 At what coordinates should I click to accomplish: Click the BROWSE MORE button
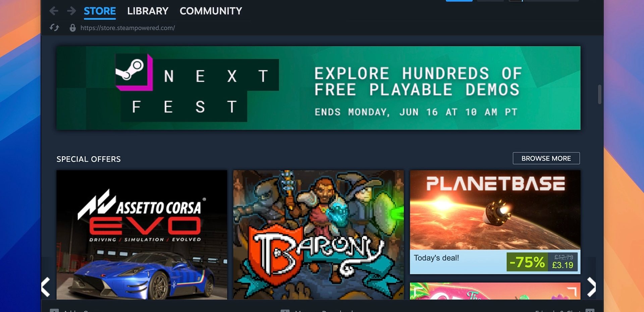click(546, 158)
